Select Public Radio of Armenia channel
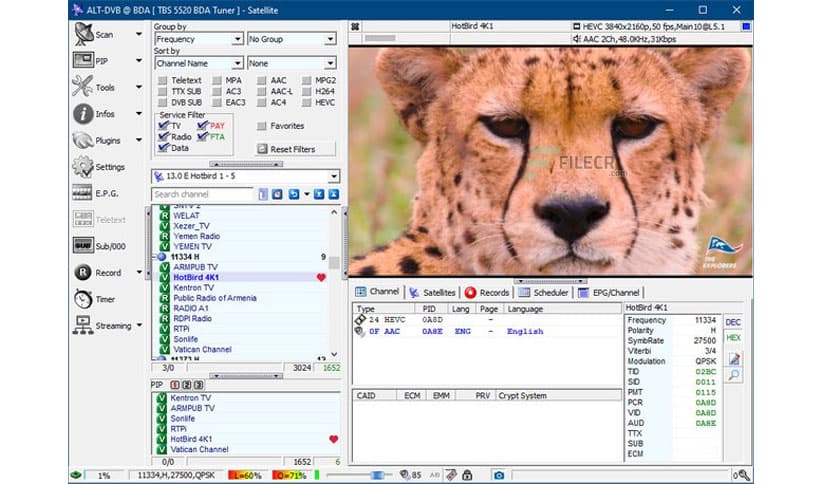The width and height of the screenshot is (836, 484). (x=215, y=298)
